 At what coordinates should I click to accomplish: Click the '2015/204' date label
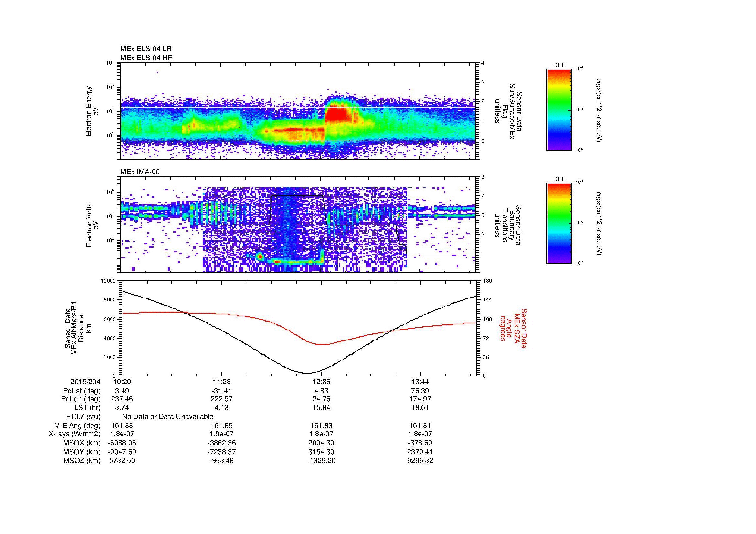(x=85, y=382)
